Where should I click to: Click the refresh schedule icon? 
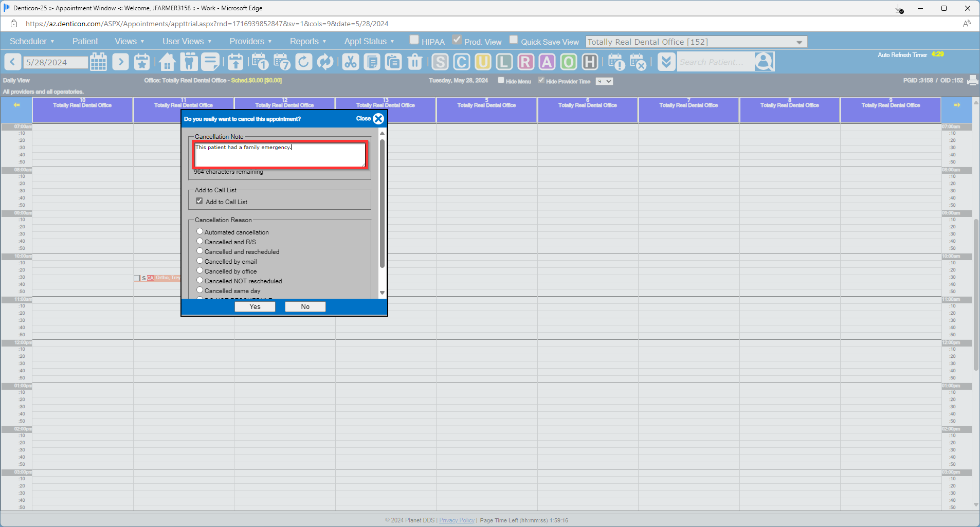click(x=303, y=62)
